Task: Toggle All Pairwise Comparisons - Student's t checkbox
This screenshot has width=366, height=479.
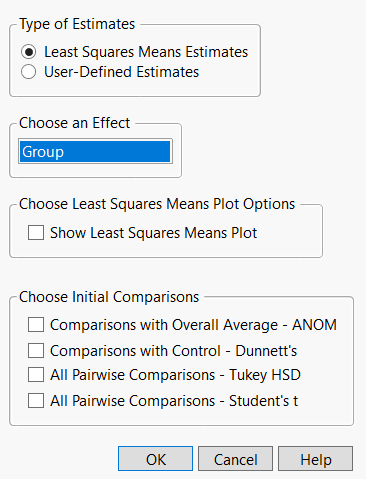Action: coord(36,401)
